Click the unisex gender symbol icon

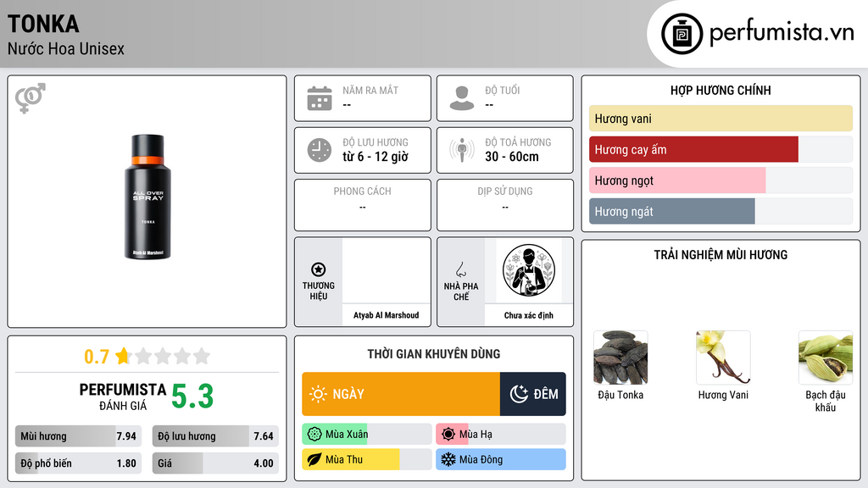pos(30,98)
